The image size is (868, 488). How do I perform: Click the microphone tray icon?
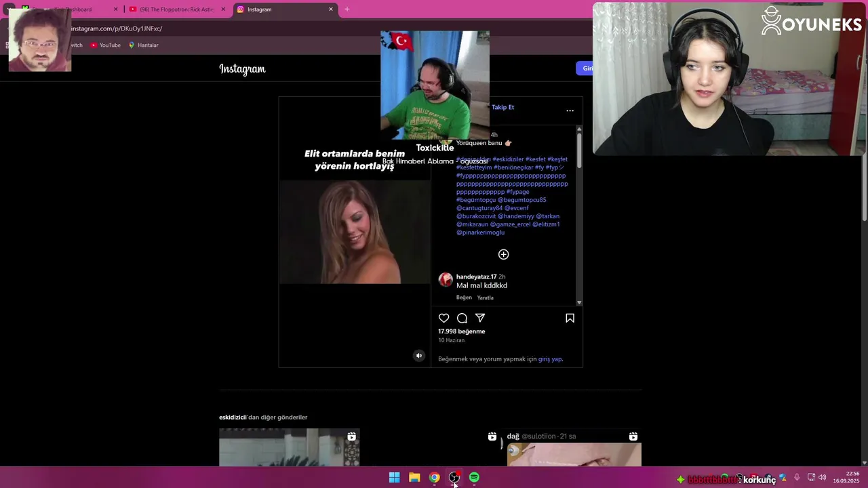[x=797, y=478]
